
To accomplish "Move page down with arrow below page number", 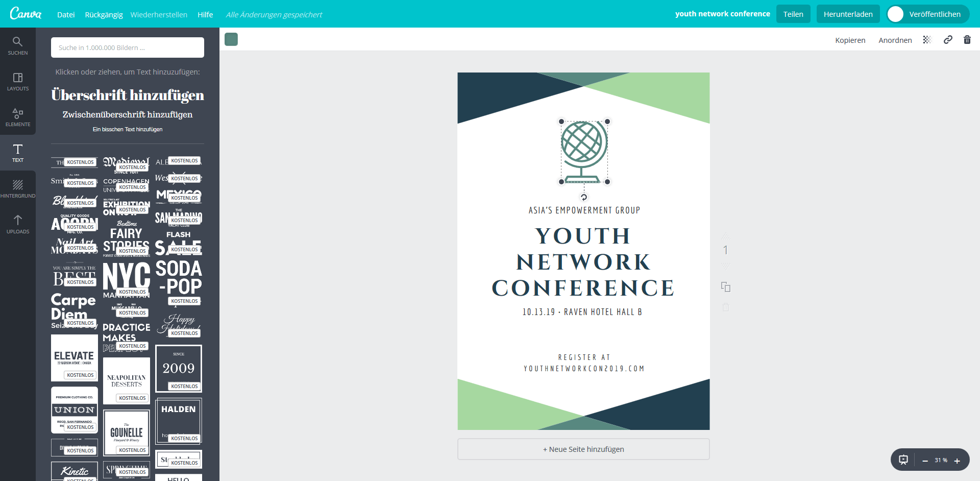I will coord(726,266).
